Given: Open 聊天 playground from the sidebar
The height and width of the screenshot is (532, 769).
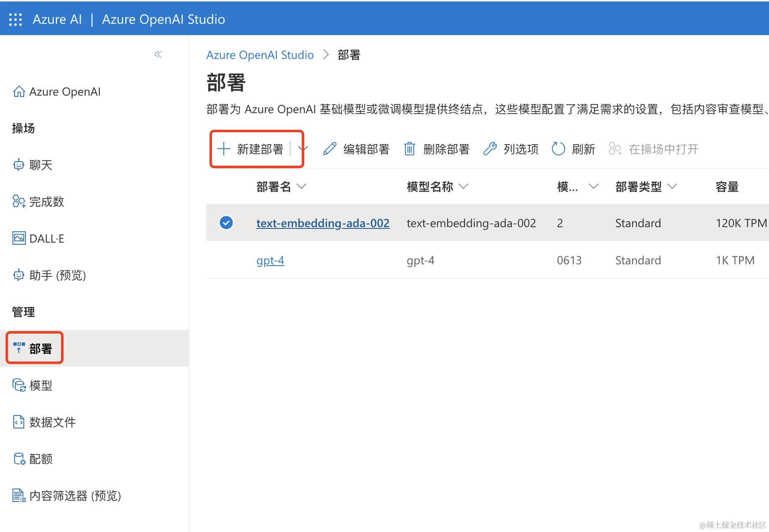Looking at the screenshot, I should (x=41, y=165).
